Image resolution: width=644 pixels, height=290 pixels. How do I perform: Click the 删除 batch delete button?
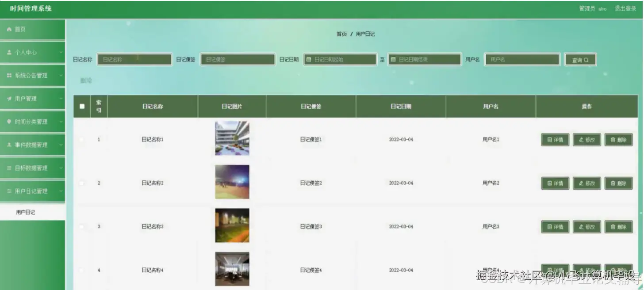[86, 80]
